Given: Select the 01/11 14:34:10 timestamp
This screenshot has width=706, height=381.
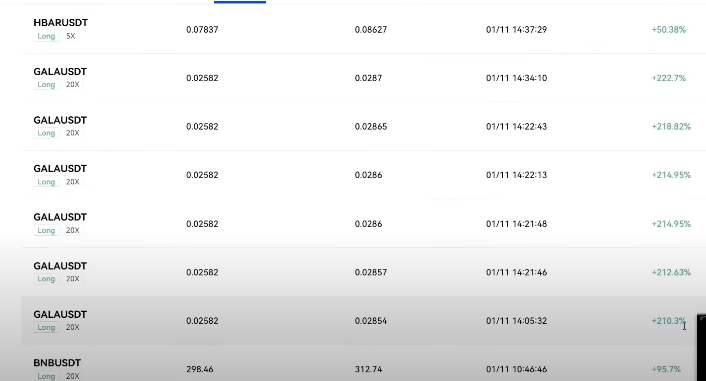Looking at the screenshot, I should (x=516, y=78).
